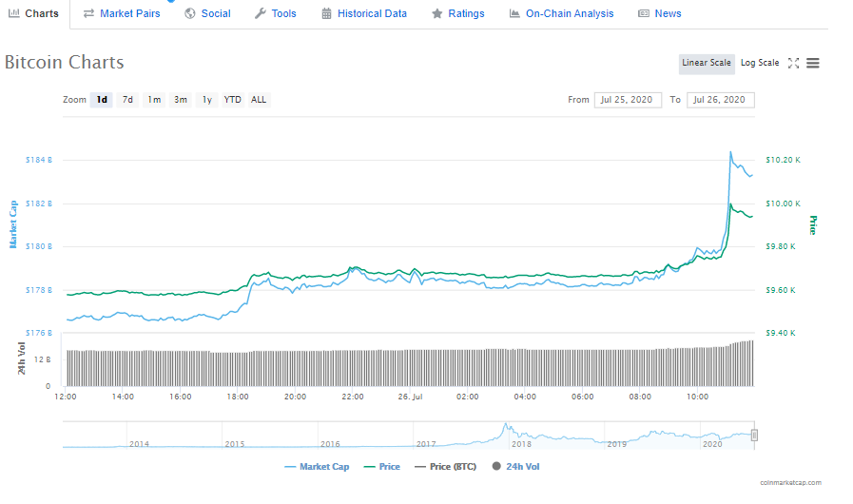Switch to Log Scale
The width and height of the screenshot is (853, 504).
[x=760, y=63]
